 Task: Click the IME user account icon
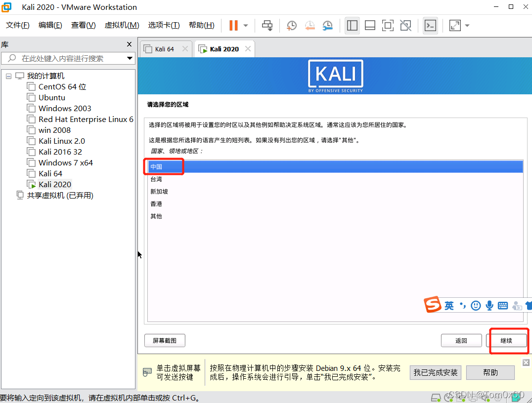point(517,306)
